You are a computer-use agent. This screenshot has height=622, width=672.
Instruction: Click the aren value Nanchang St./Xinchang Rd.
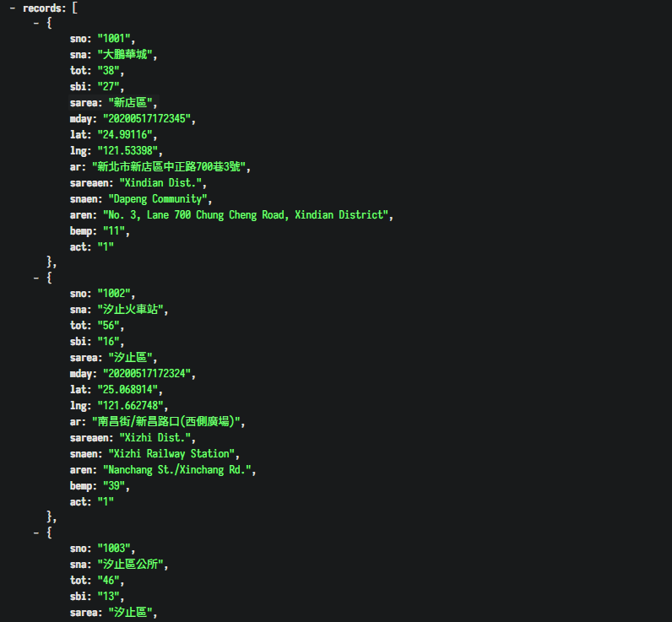(x=177, y=470)
